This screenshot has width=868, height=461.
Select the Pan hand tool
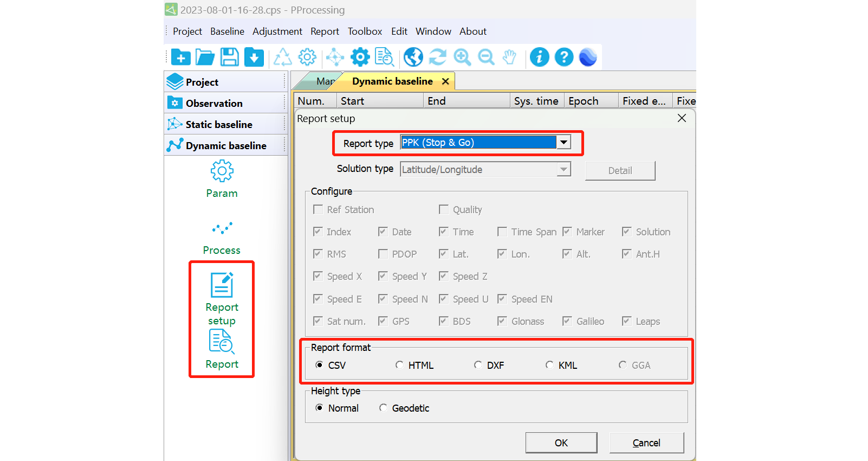click(509, 57)
